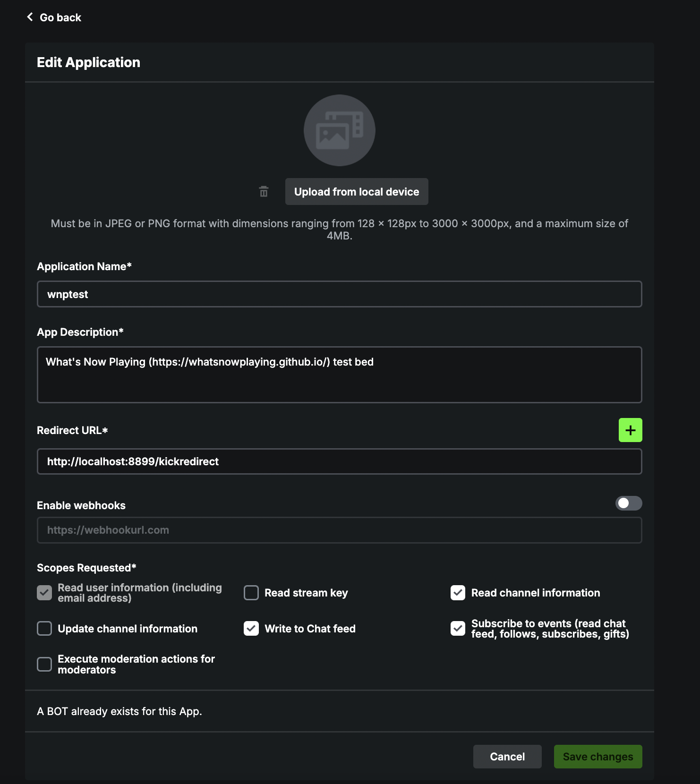The height and width of the screenshot is (784, 700).
Task: Click the Go back link text
Action: pyautogui.click(x=60, y=17)
